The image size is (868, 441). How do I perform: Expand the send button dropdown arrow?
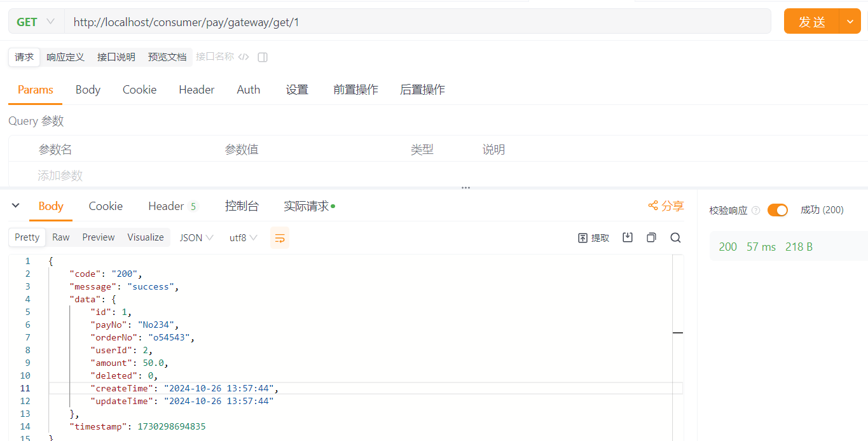850,22
